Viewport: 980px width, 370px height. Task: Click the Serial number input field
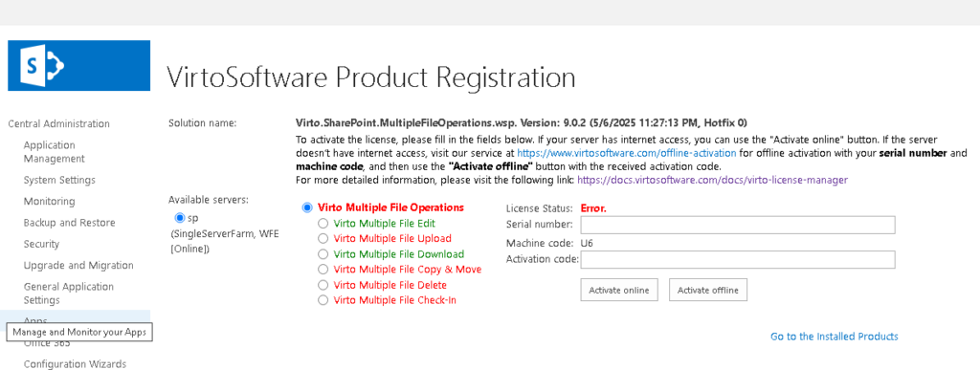[x=738, y=225]
